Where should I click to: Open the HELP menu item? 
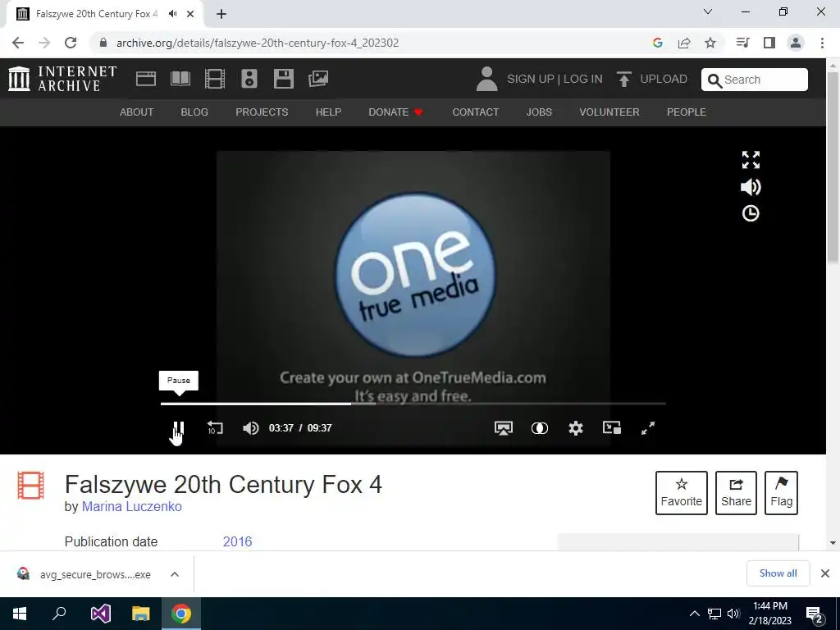pyautogui.click(x=328, y=112)
